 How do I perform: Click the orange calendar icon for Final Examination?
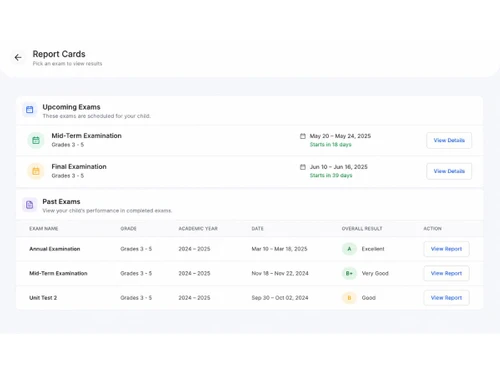tap(36, 171)
